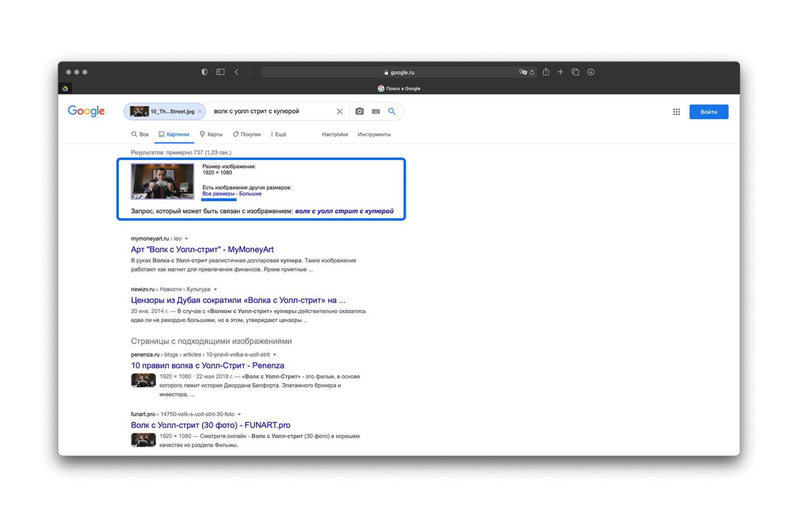Switch to the Карты tab
The height and width of the screenshot is (532, 798).
pyautogui.click(x=211, y=135)
